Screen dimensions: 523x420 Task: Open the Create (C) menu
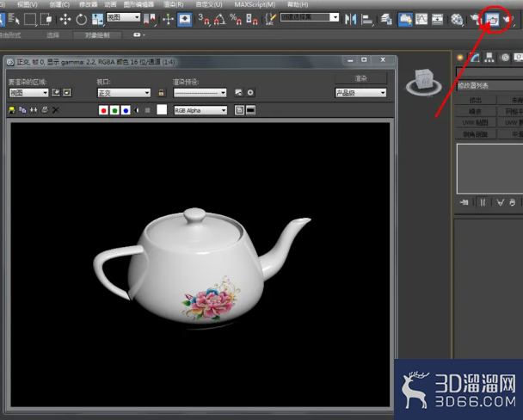click(x=59, y=4)
